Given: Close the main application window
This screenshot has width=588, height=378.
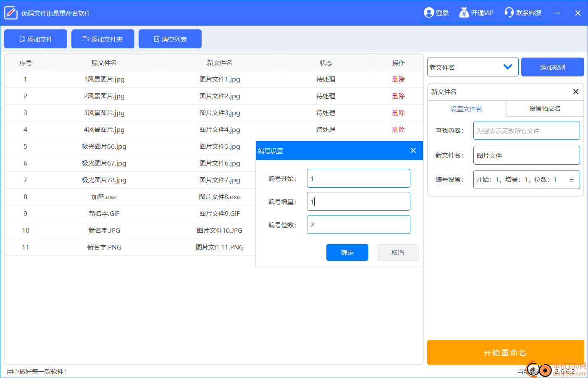Looking at the screenshot, I should click(x=578, y=13).
